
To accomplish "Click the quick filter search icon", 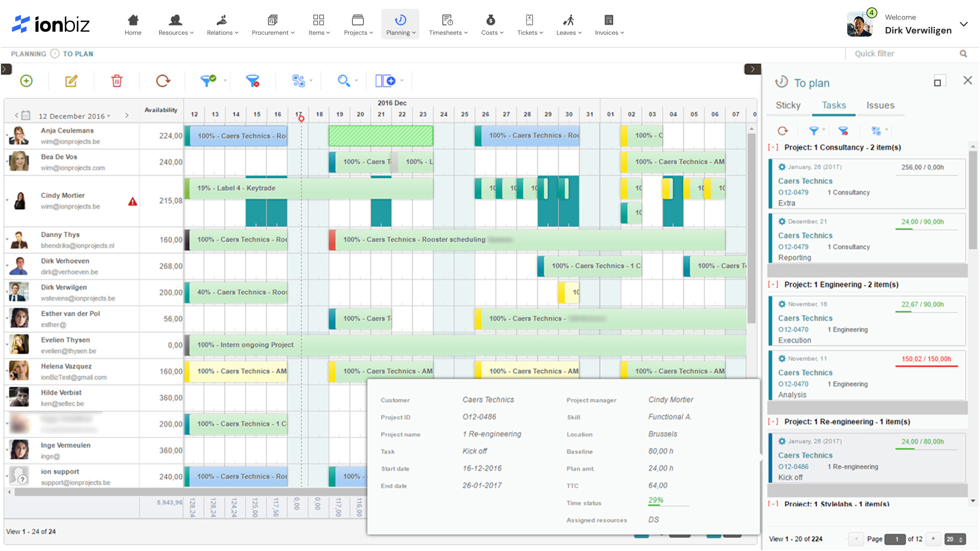I will [x=963, y=54].
